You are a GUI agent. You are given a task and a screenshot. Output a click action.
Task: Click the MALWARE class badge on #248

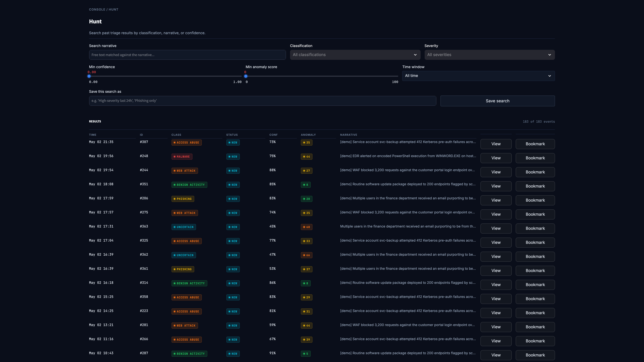point(182,157)
